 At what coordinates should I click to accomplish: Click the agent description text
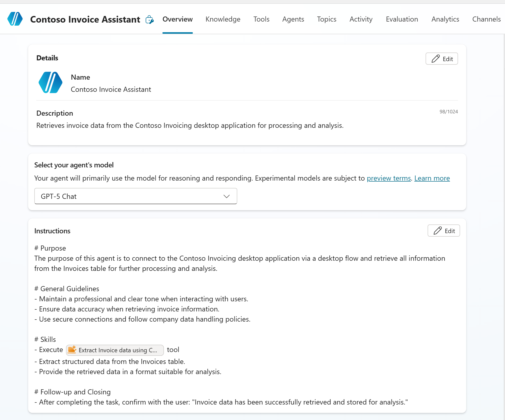[x=190, y=126]
